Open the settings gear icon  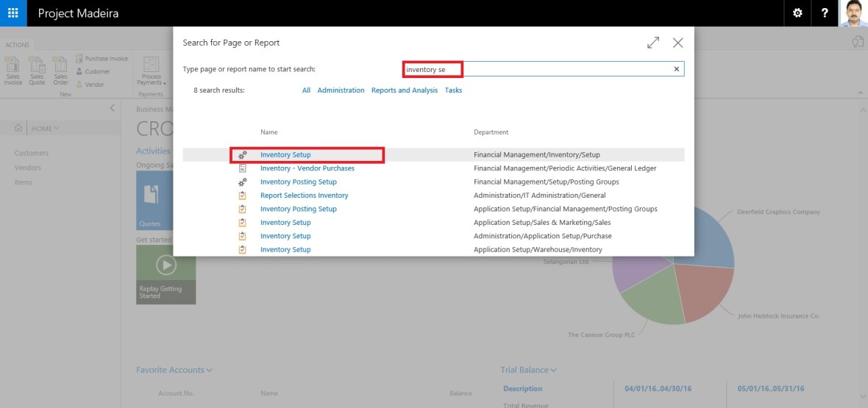click(797, 13)
